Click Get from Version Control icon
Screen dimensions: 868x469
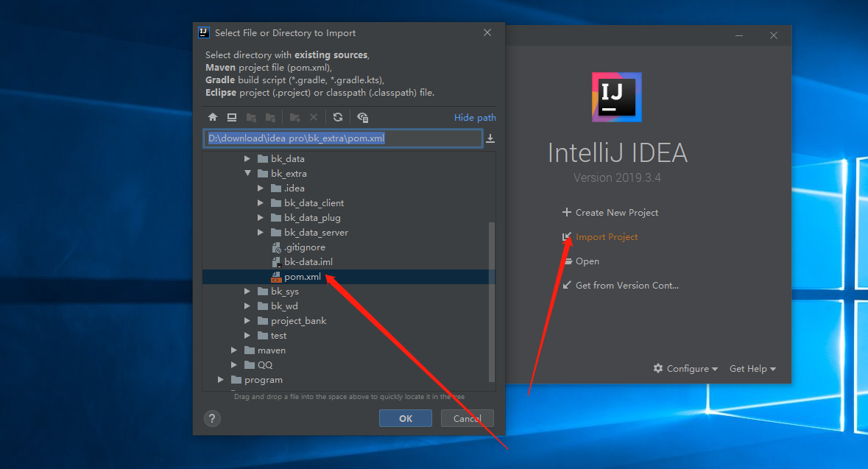pyautogui.click(x=566, y=285)
